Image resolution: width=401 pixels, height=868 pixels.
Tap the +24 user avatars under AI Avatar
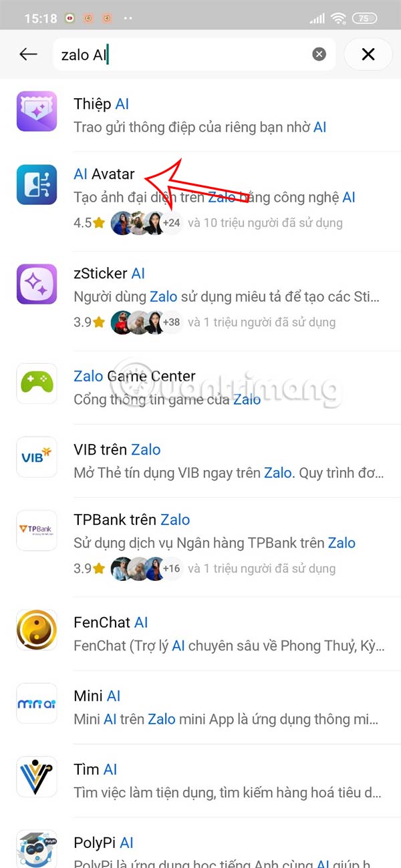pos(146,222)
